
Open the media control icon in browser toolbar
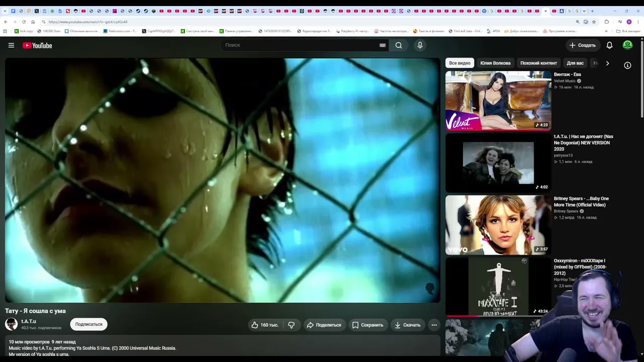619,22
